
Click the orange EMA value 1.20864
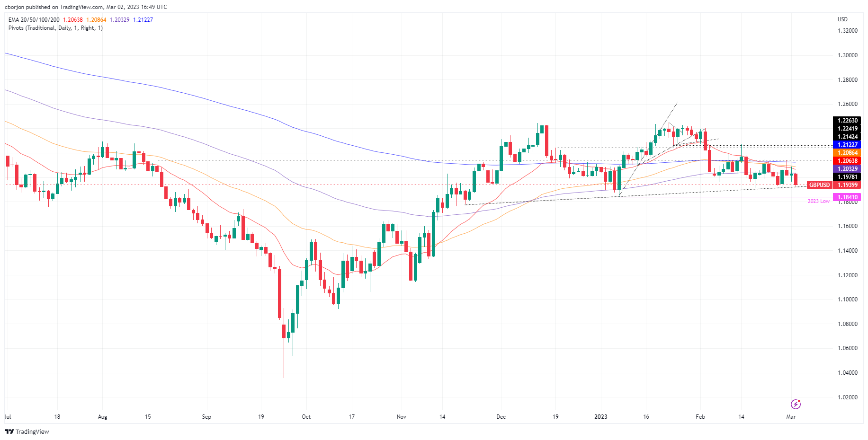[96, 20]
